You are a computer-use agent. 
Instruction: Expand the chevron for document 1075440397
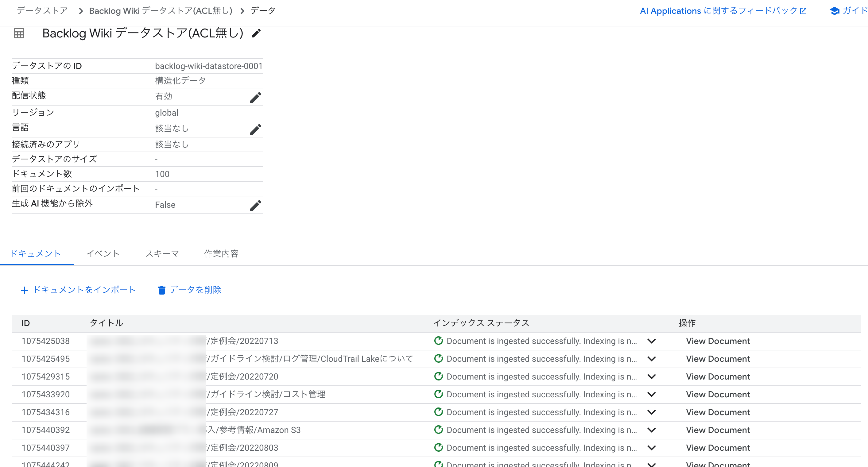[x=652, y=448]
